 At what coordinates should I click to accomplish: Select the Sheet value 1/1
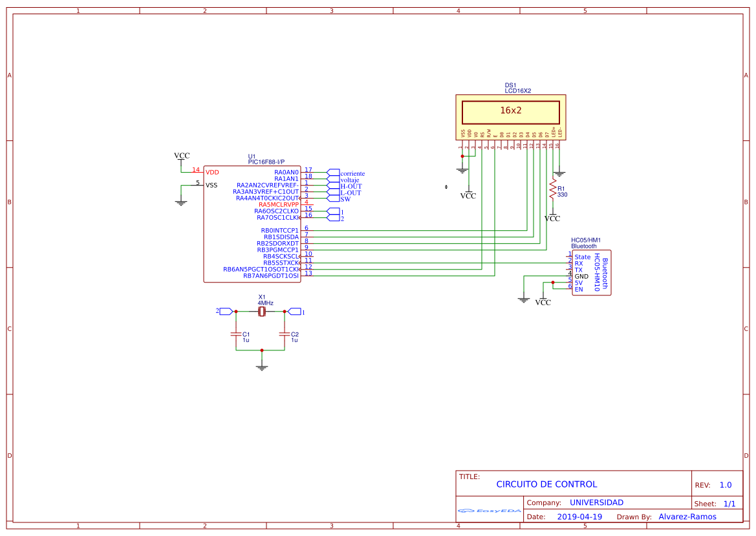(x=729, y=504)
